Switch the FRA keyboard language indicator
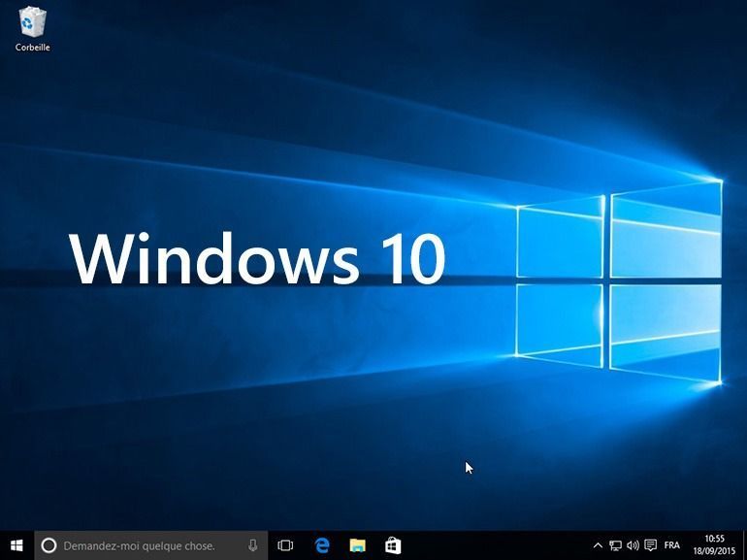The image size is (747, 560). [x=671, y=545]
